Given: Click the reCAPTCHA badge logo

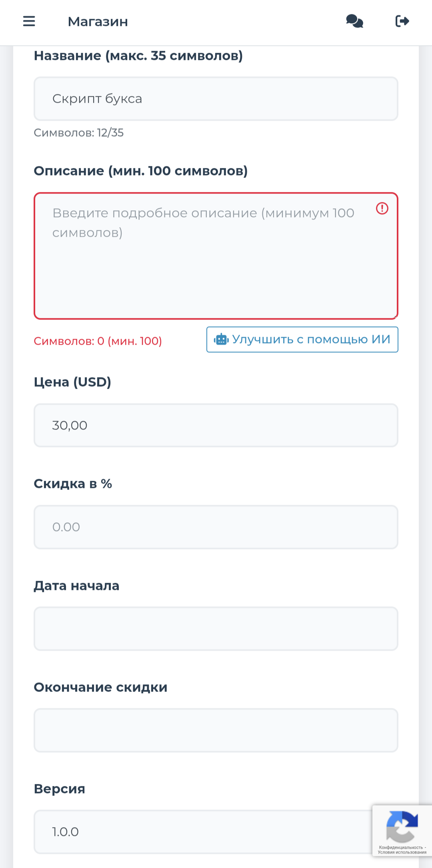Looking at the screenshot, I should click(402, 826).
